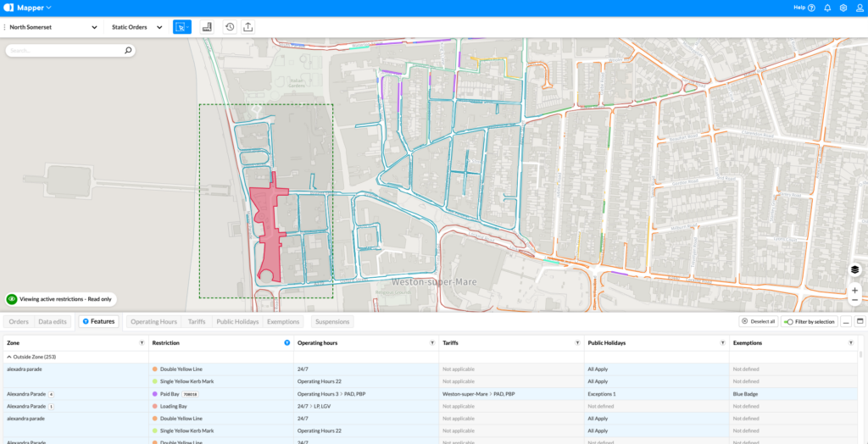Screen dimensions: 868x444
Task: Collapse the Outside Zone group
Action: tap(9, 357)
